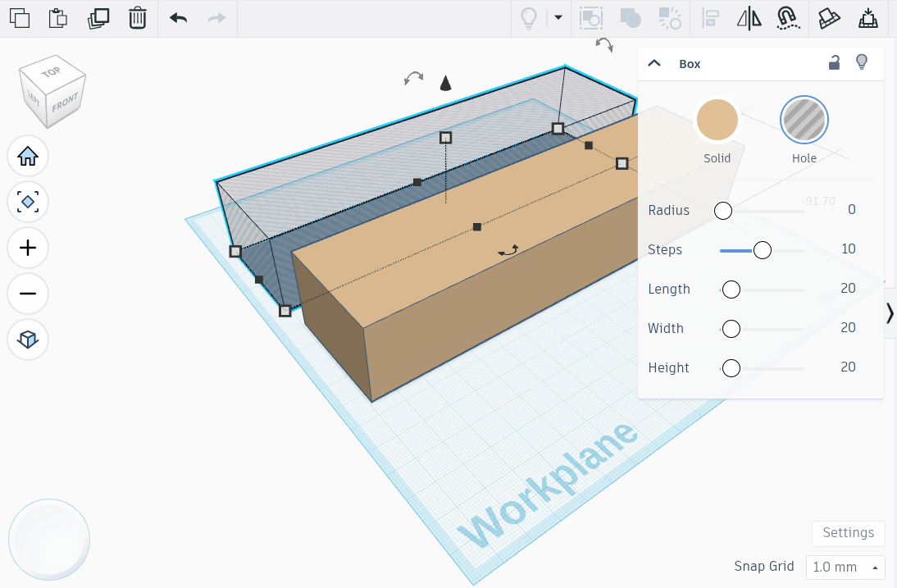Click the rotation arrow near Box panel
Image resolution: width=897 pixels, height=588 pixels.
click(x=604, y=44)
